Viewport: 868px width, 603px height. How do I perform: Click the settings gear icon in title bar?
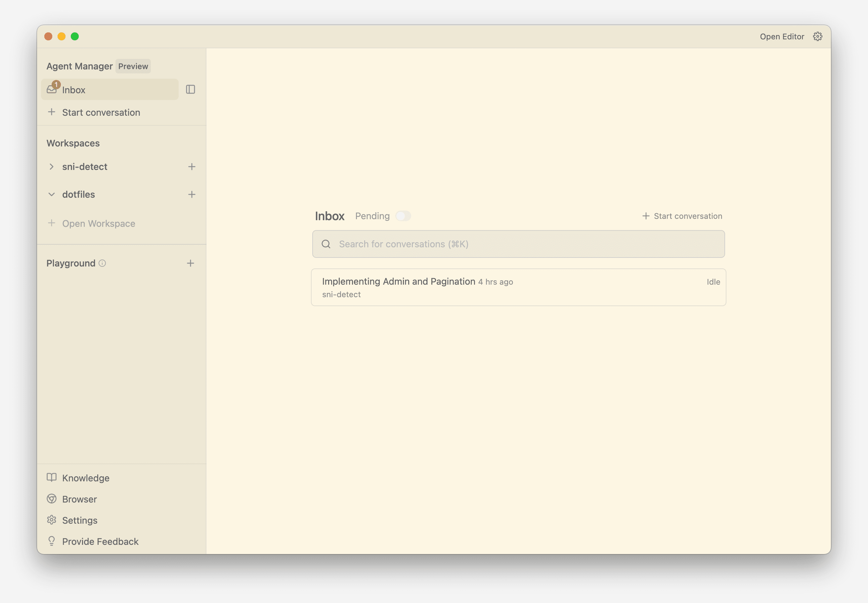coord(817,36)
